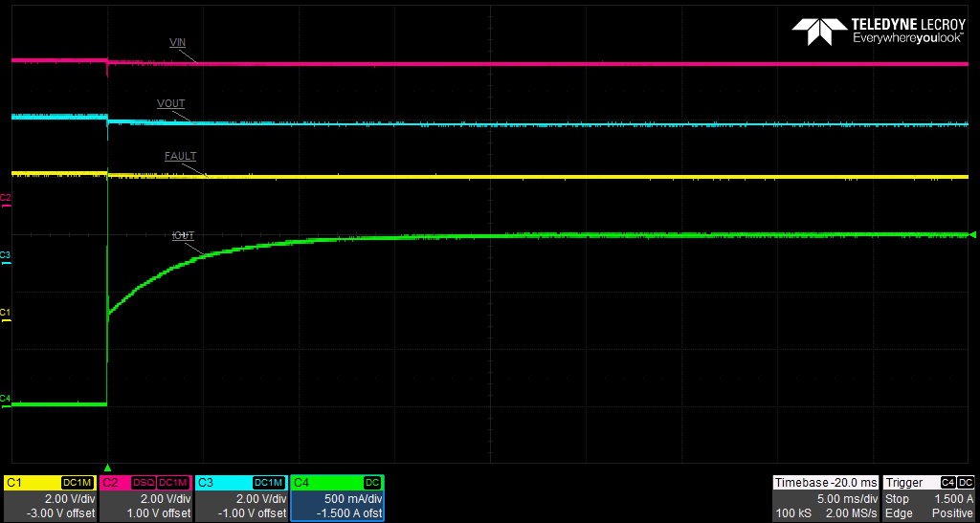Click the -1.500 A ofst value
This screenshot has height=523, width=980.
351,513
